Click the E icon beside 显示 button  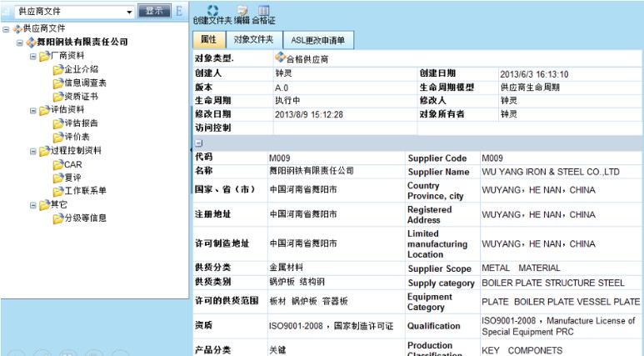coord(179,11)
